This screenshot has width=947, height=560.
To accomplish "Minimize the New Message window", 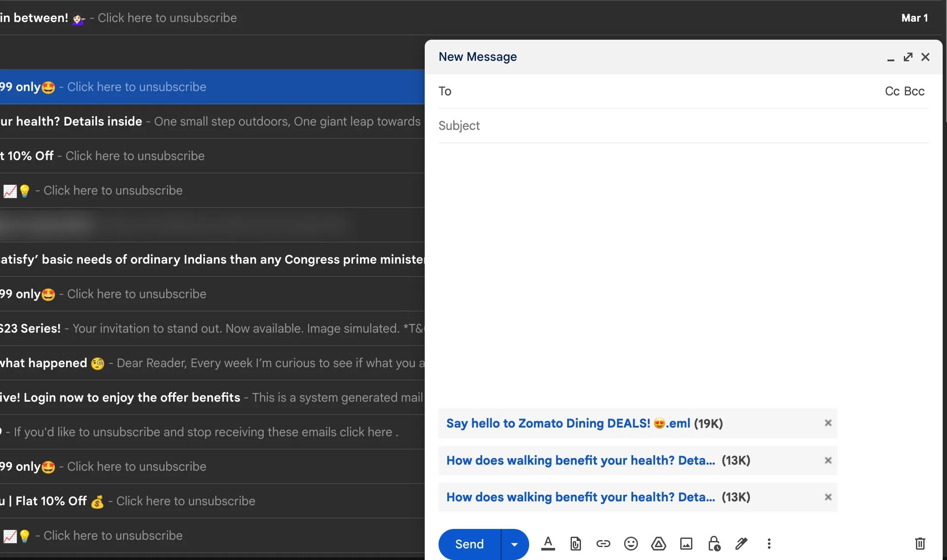I will (890, 57).
